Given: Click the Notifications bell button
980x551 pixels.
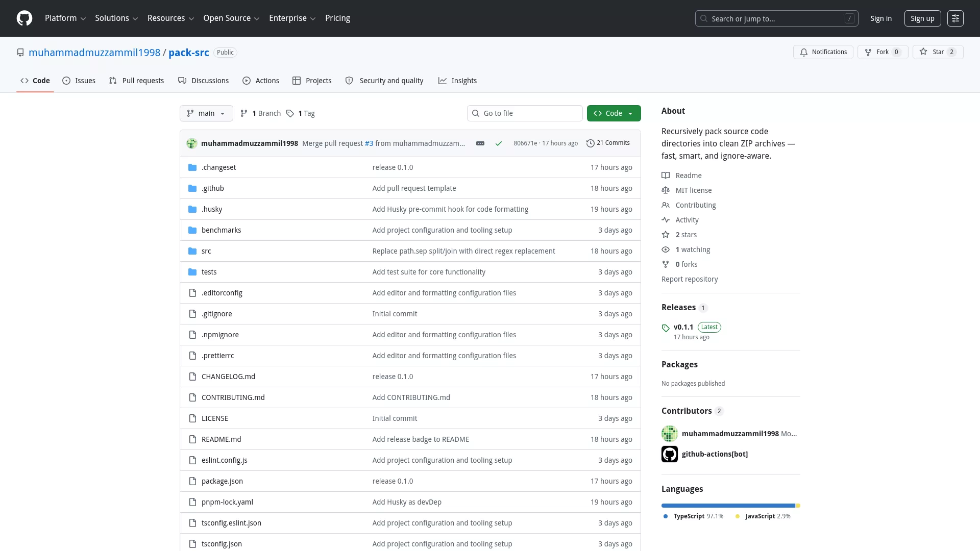Looking at the screenshot, I should [x=823, y=52].
